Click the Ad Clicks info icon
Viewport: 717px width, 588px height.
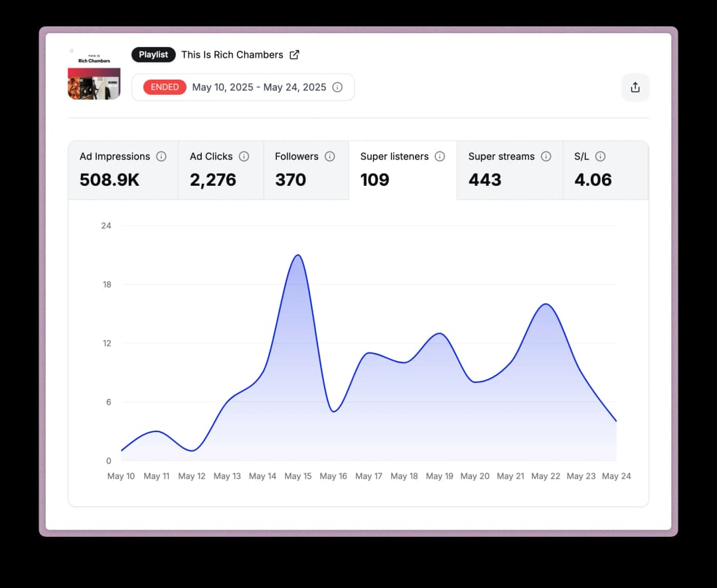[244, 157]
